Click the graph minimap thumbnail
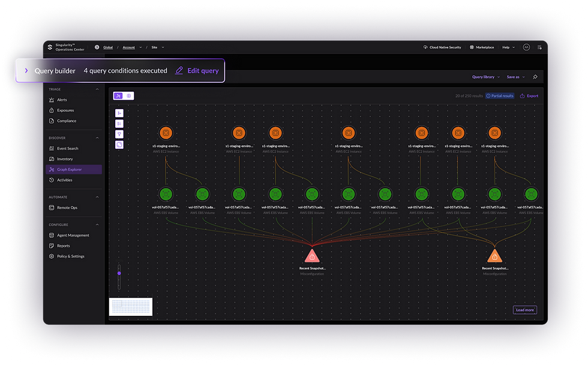The image size is (588, 365). [131, 307]
